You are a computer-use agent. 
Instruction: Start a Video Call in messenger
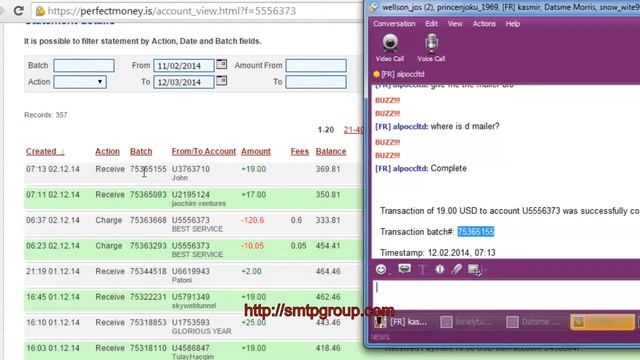pyautogui.click(x=390, y=48)
